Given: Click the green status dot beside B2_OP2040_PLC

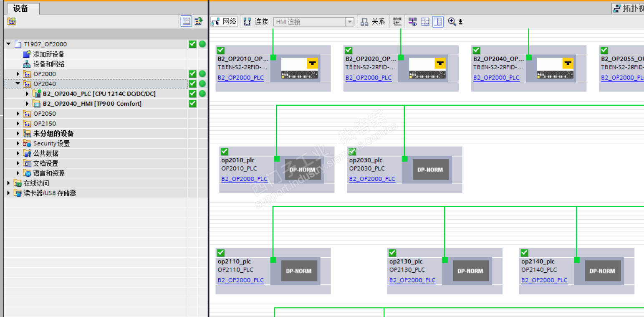Looking at the screenshot, I should pos(202,94).
